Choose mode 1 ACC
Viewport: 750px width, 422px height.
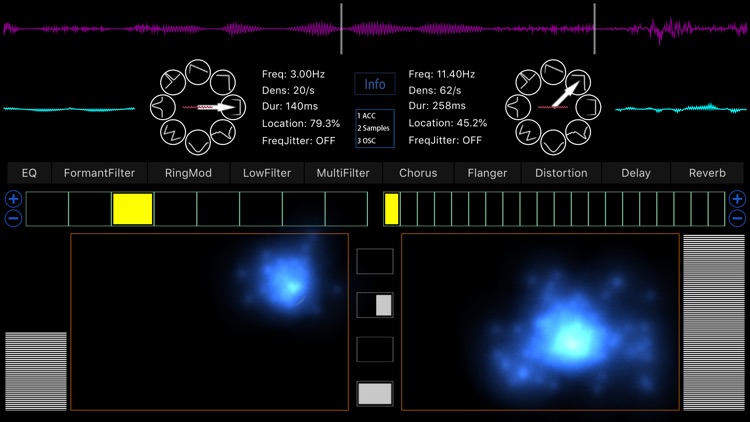click(366, 116)
